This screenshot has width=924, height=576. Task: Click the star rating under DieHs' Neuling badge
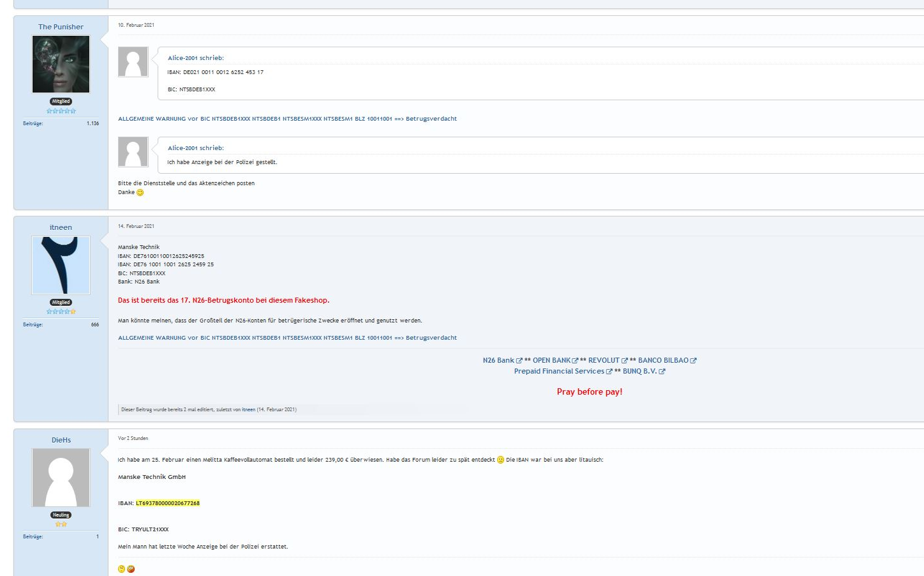pos(61,523)
